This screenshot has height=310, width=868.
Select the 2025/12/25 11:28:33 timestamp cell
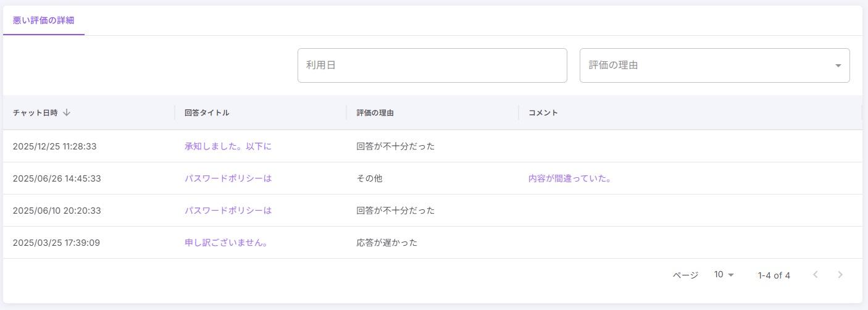click(55, 146)
